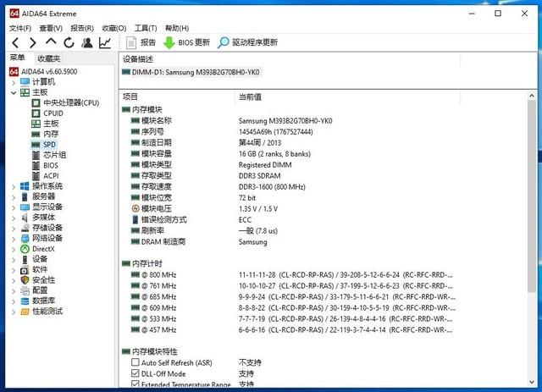Screen dimensions: 542x392
Task: Expand the 计算机 tree node
Action: click(14, 82)
